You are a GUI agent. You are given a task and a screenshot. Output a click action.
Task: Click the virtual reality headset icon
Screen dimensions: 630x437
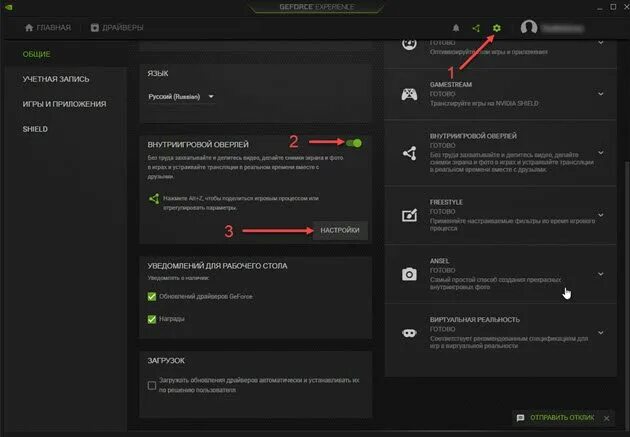click(409, 333)
